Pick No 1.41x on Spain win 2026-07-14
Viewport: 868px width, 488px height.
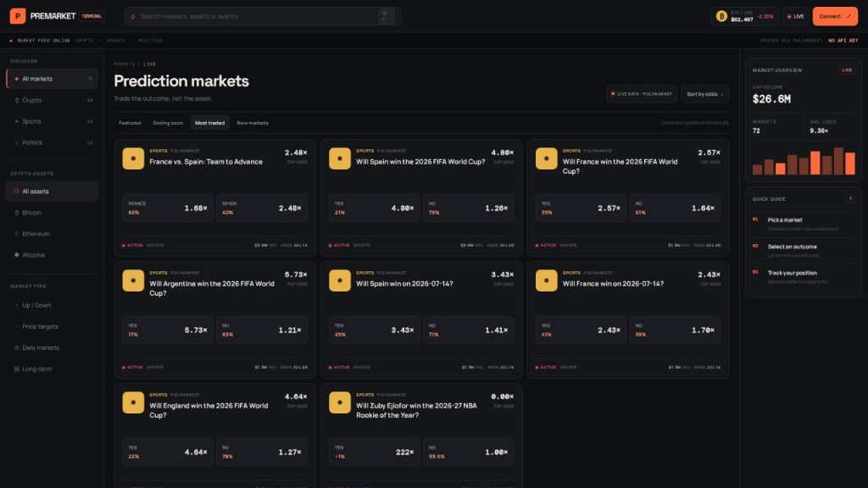click(x=468, y=330)
